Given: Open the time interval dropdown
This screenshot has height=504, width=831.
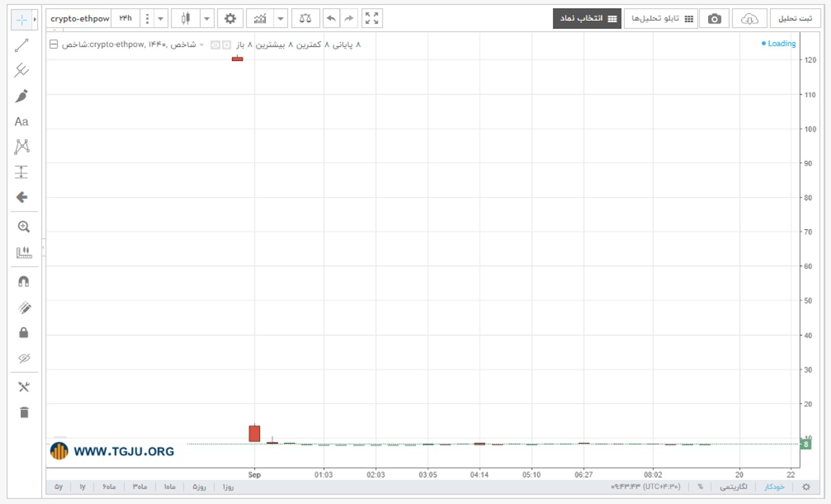Looking at the screenshot, I should (161, 19).
